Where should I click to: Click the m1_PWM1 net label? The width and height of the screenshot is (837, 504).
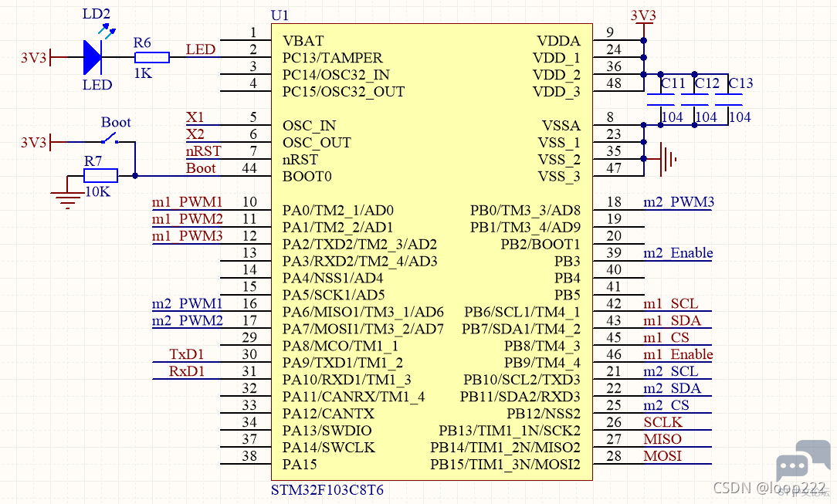(x=187, y=202)
